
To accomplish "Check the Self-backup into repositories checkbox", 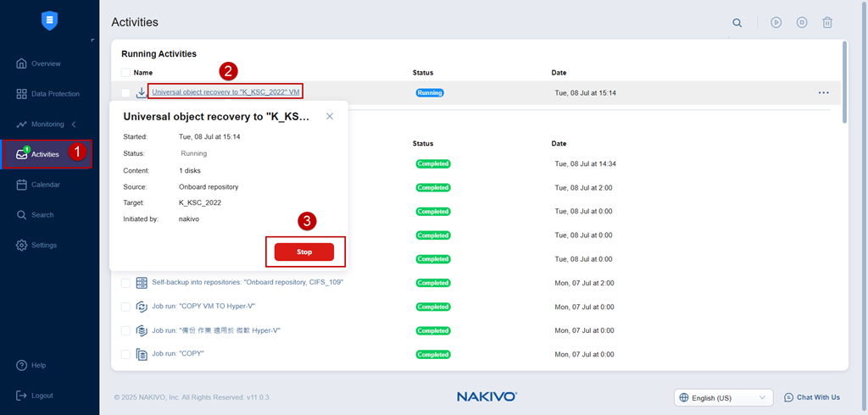I will [x=125, y=284].
